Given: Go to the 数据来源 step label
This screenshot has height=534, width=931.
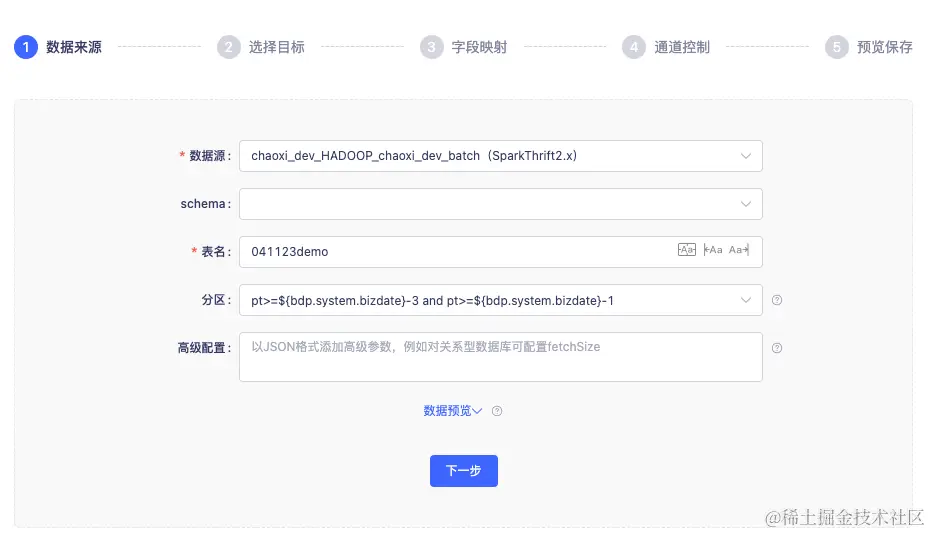Looking at the screenshot, I should pyautogui.click(x=74, y=47).
